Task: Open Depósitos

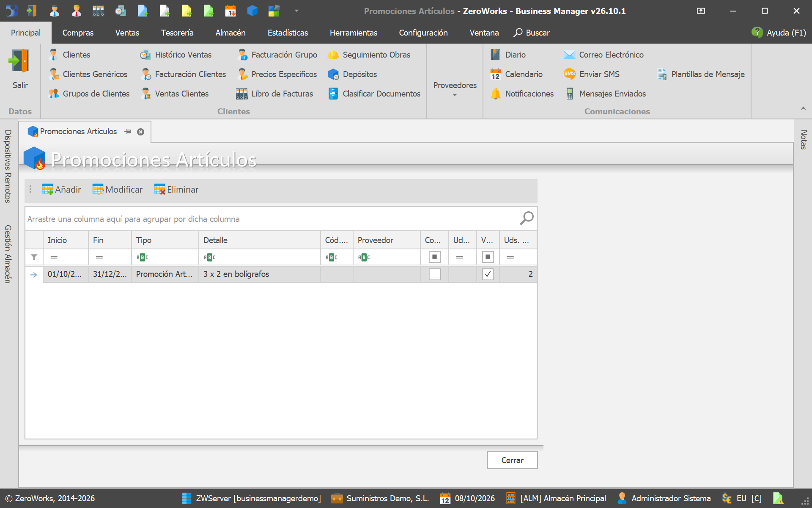Action: coord(352,74)
